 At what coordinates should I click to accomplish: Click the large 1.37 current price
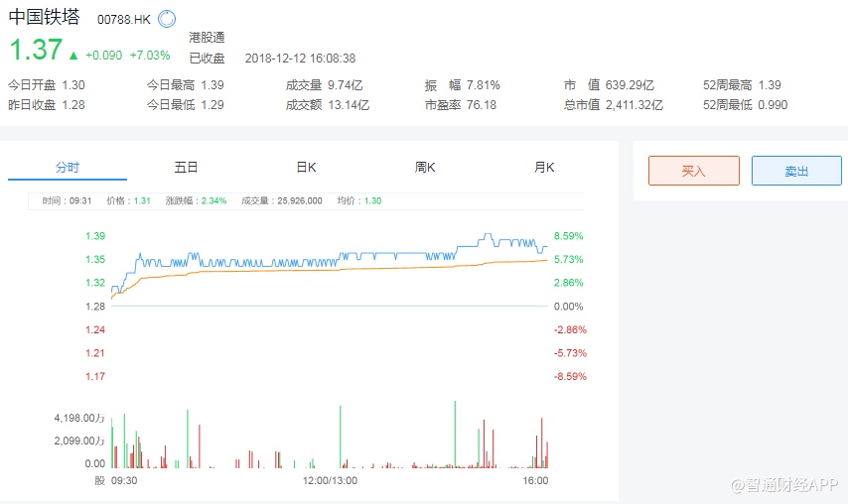(35, 50)
